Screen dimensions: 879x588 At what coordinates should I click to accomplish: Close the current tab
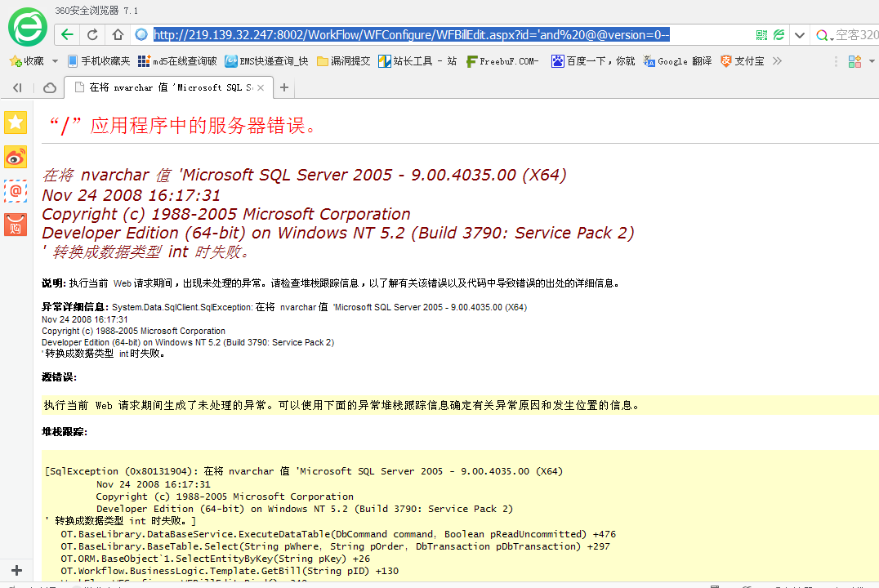[x=261, y=88]
